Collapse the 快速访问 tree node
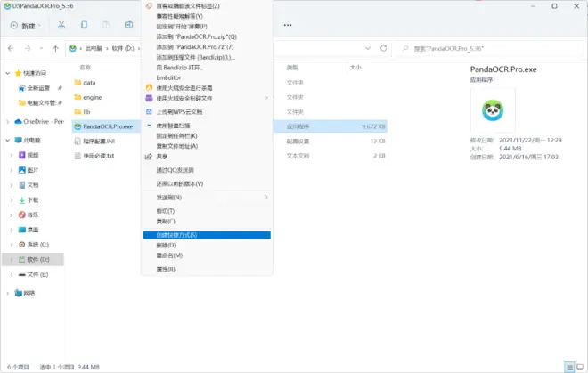 (x=7, y=73)
